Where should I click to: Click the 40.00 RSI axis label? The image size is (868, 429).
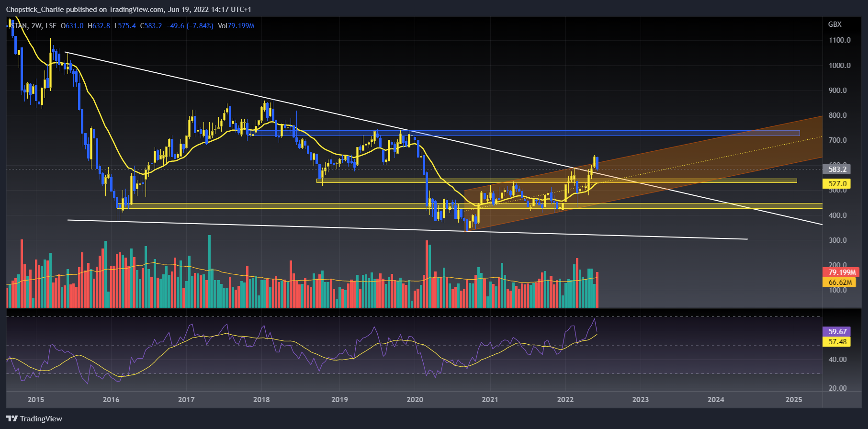click(837, 359)
